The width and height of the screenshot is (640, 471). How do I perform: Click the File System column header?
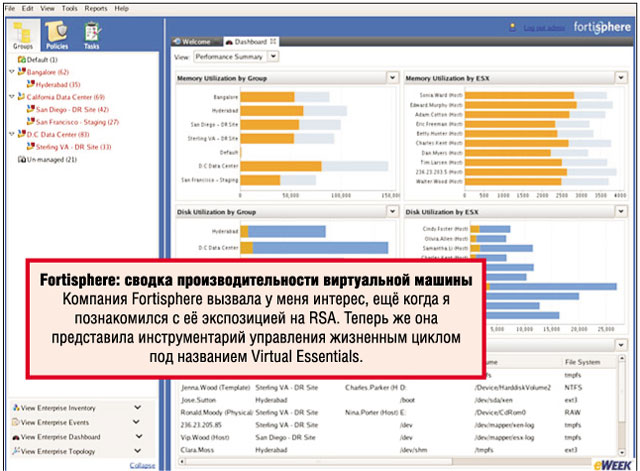(x=582, y=362)
